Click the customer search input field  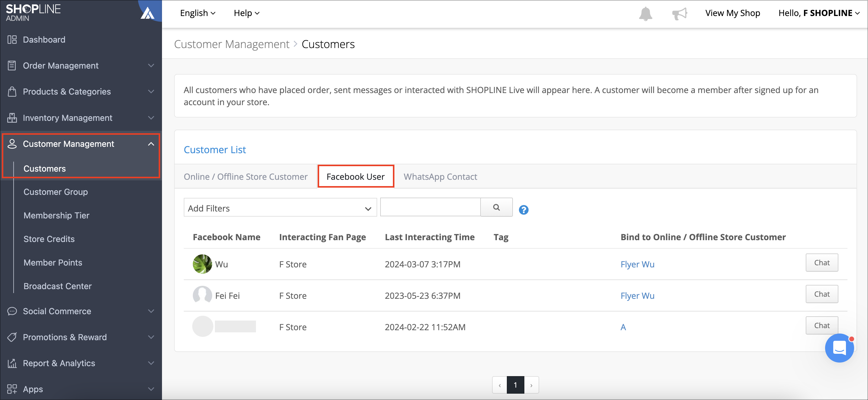click(x=430, y=207)
